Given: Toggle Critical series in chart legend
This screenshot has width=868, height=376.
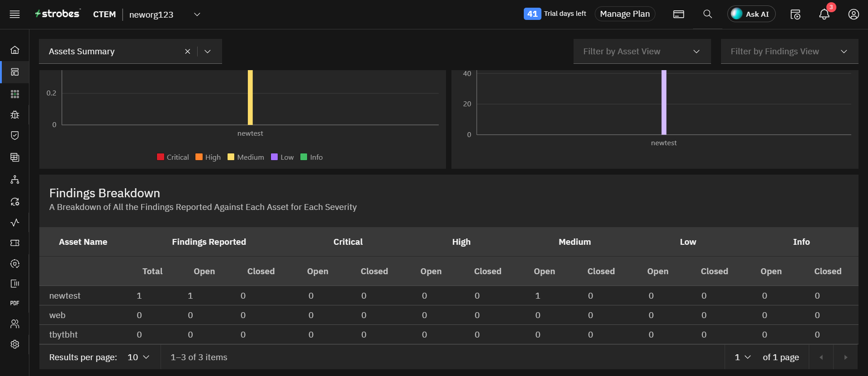Looking at the screenshot, I should tap(173, 157).
